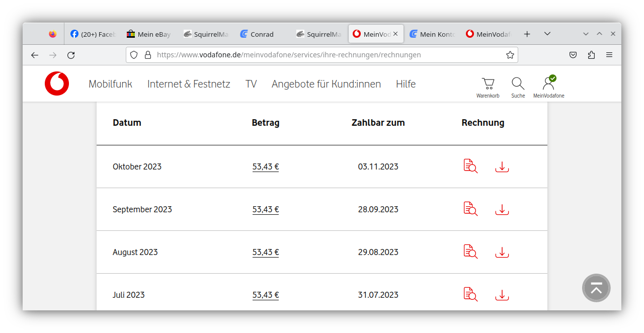The width and height of the screenshot is (644, 333).
Task: Click the Vodafone logo
Action: point(57,84)
